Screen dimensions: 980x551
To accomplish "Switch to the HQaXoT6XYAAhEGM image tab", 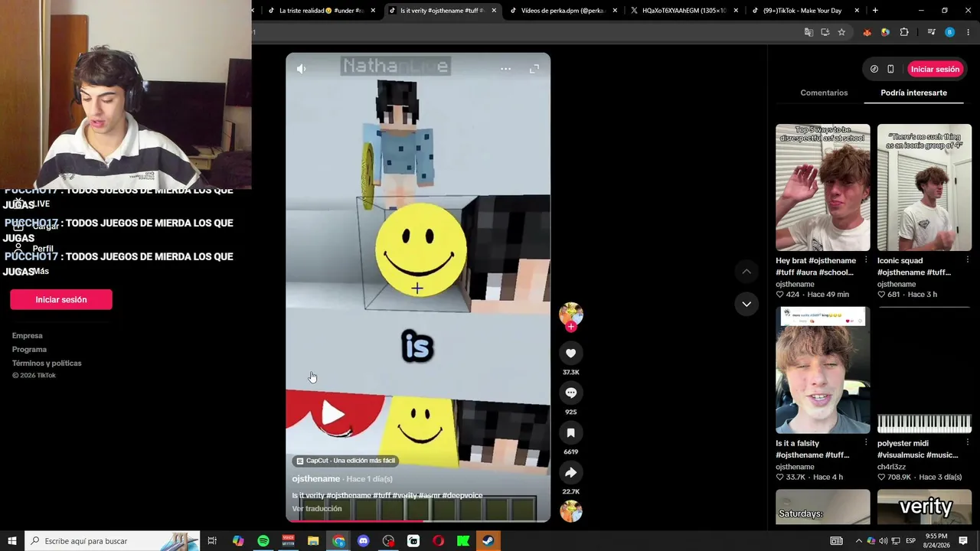I will pos(684,11).
